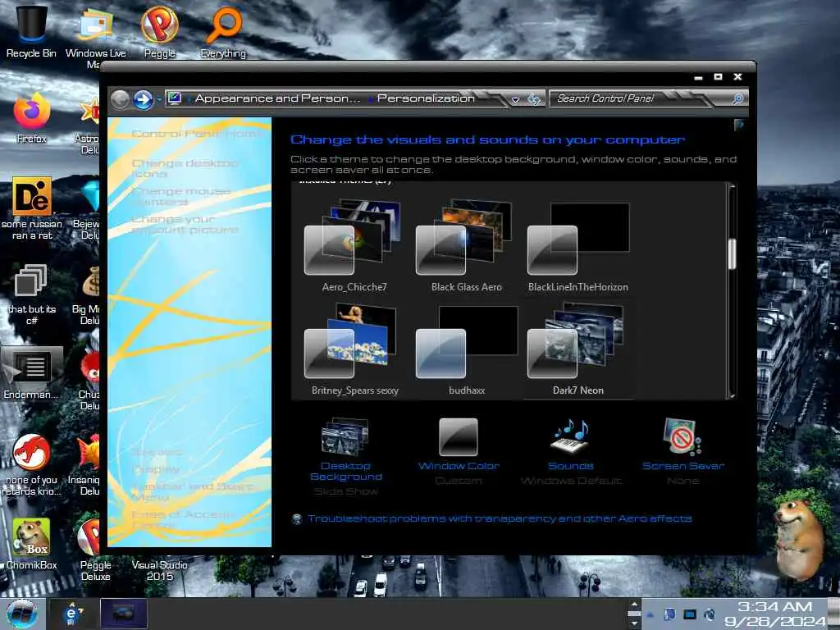Select the 'that but its c#' icon

click(32, 294)
